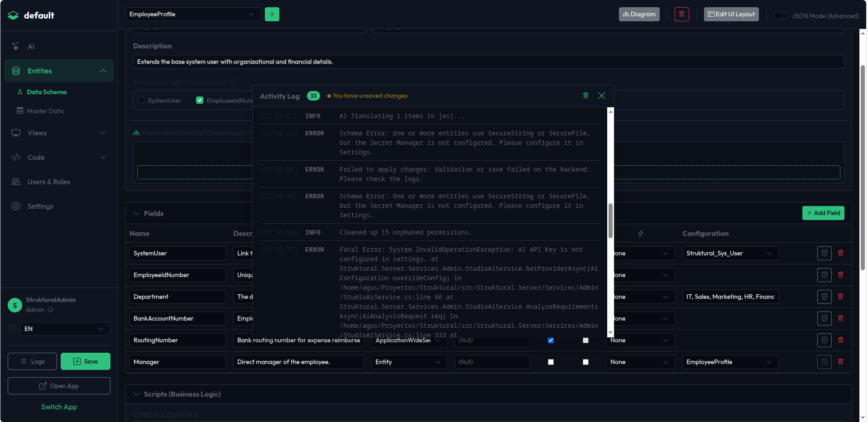Screen dimensions: 868x422
Task: Click the SystemUser field name input
Action: (x=177, y=253)
